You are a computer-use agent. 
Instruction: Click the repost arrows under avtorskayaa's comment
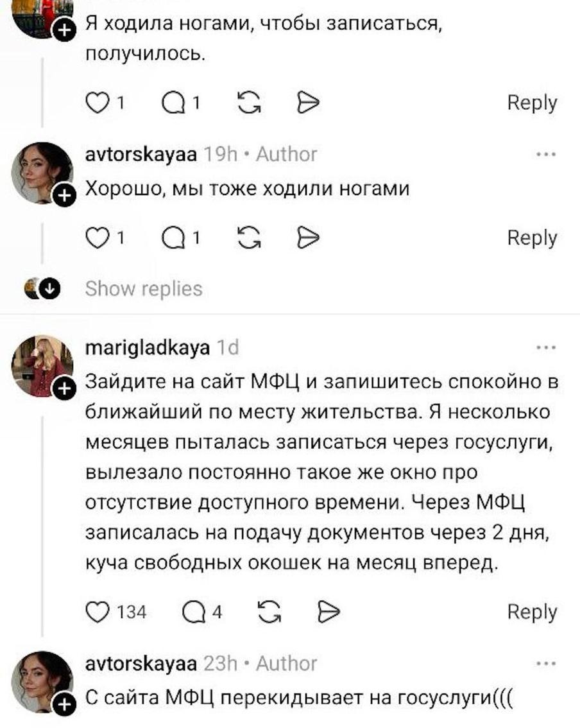[250, 237]
